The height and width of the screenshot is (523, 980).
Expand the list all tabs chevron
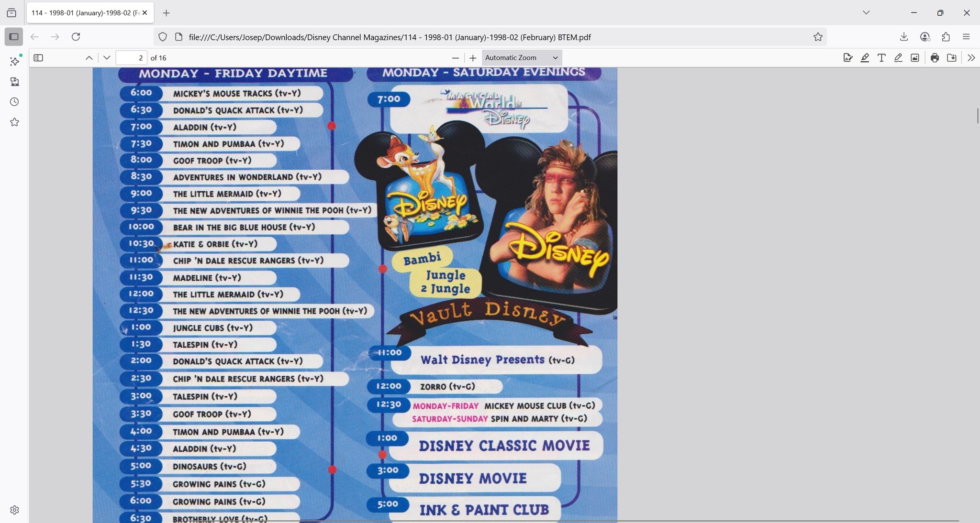[866, 13]
